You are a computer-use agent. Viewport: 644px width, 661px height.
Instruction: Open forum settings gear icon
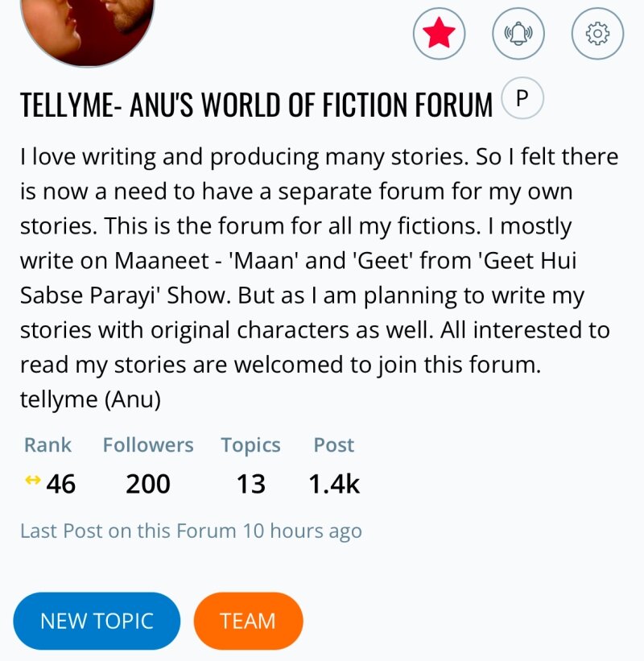pos(597,33)
